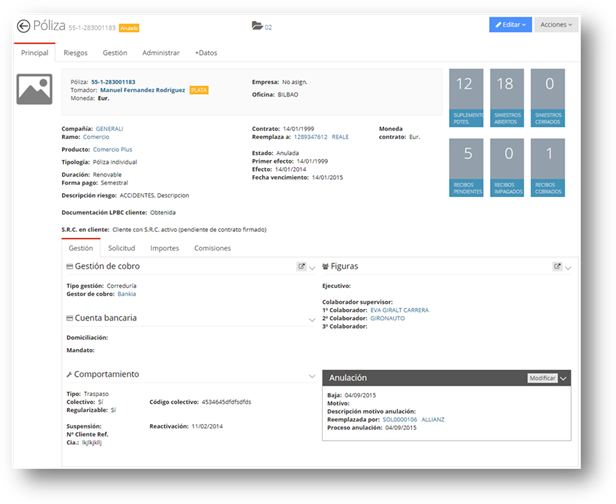Select the Reactivación date 11/02/2014
The image size is (616, 504).
pos(207,426)
